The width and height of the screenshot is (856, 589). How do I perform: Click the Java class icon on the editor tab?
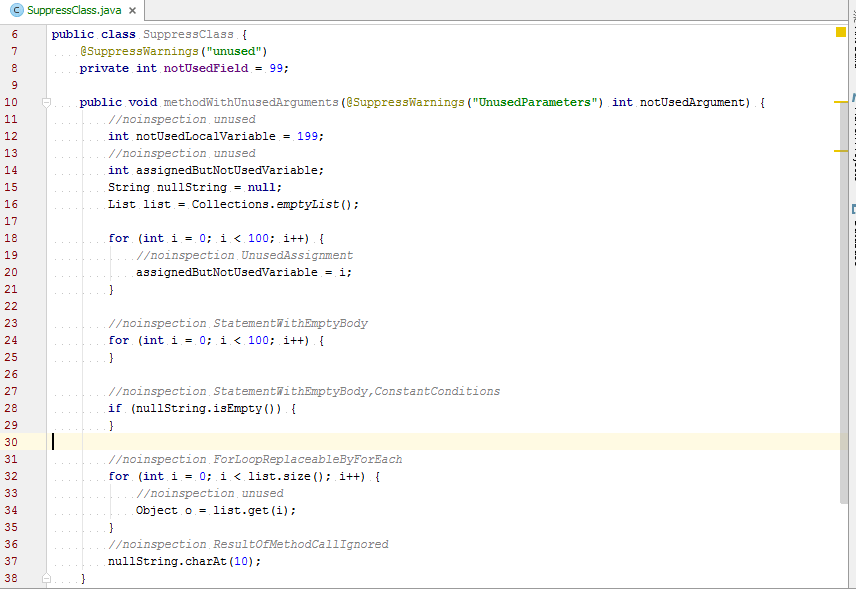(16, 8)
